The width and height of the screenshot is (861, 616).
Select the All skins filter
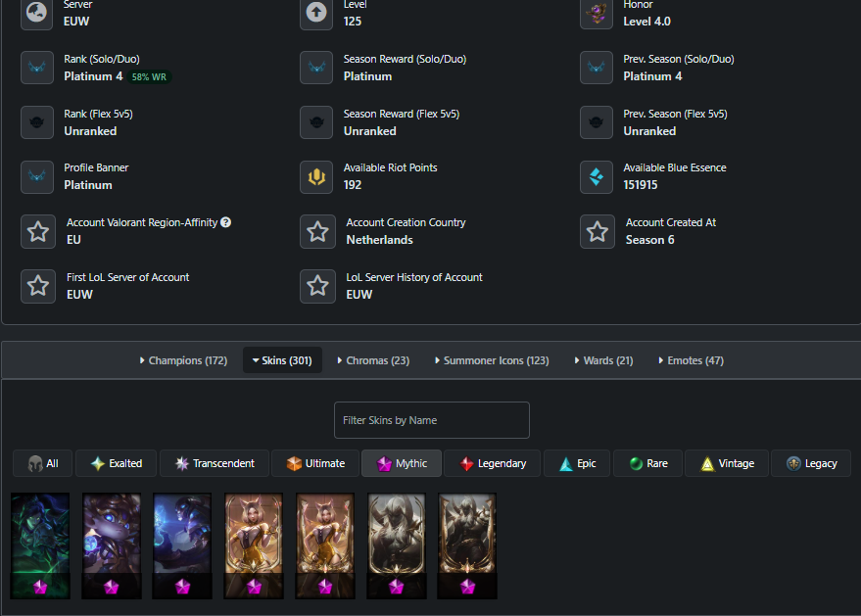pos(43,463)
